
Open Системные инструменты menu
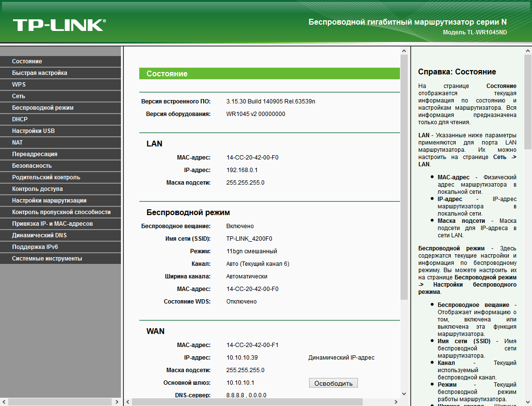(x=60, y=259)
